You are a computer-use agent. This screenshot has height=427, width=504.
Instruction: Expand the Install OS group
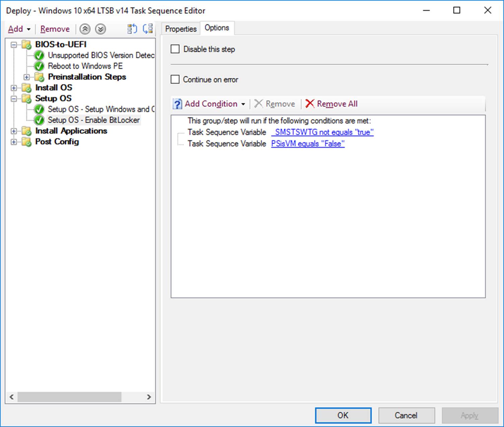[14, 88]
